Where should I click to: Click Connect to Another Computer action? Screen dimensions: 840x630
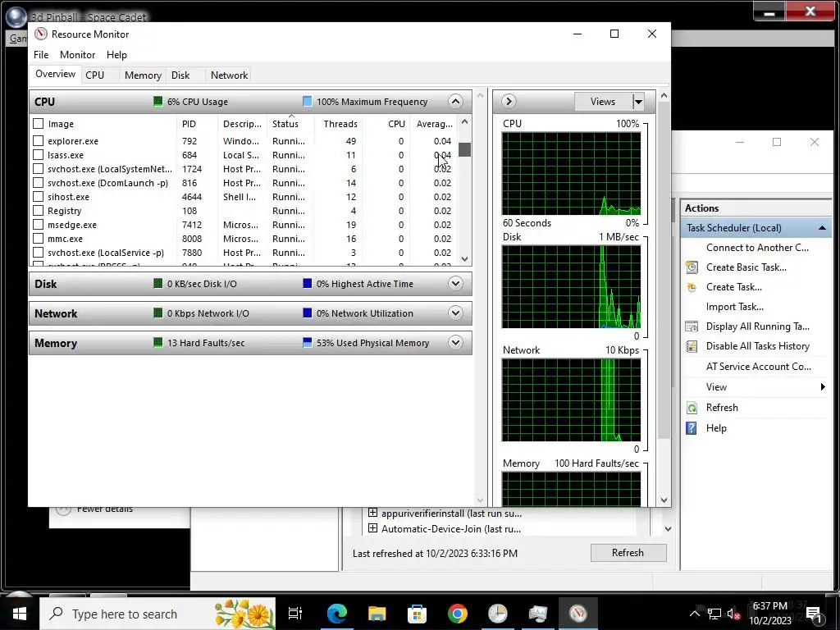[757, 248]
